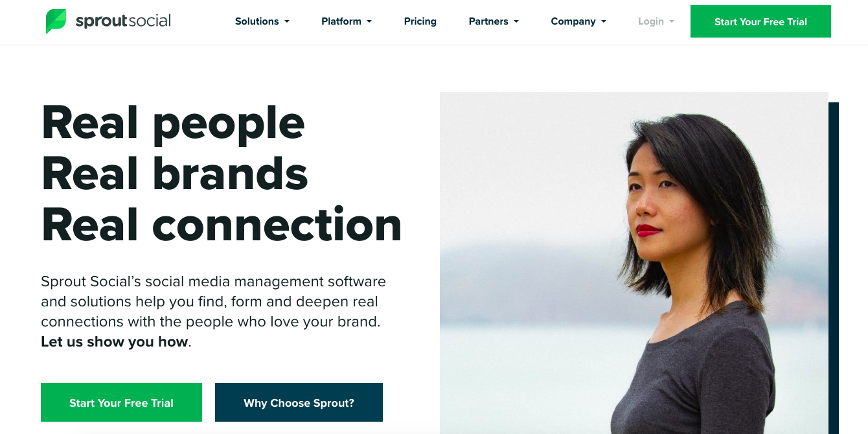Select the greyed Login label

coord(651,21)
